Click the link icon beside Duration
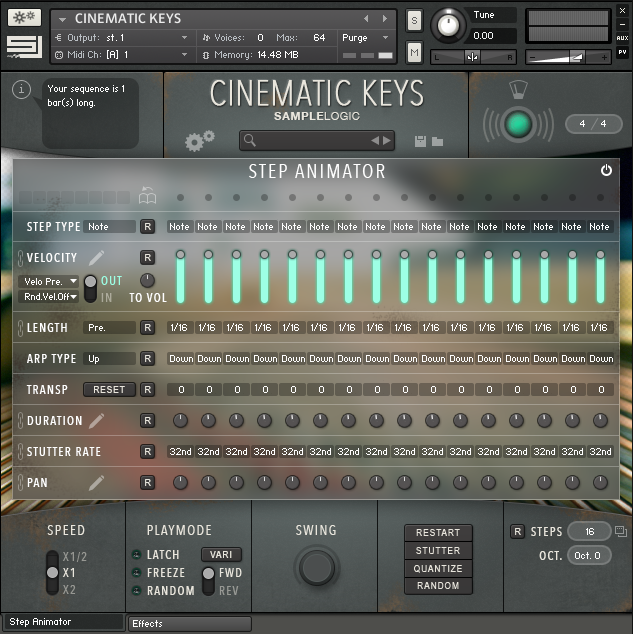633x634 pixels. point(19,421)
